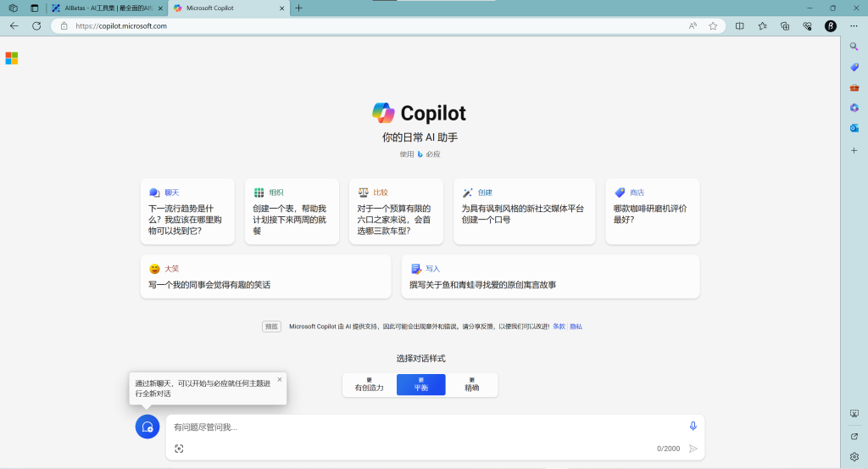Image resolution: width=868 pixels, height=469 pixels.
Task: Open the collections icon
Action: pyautogui.click(x=784, y=26)
